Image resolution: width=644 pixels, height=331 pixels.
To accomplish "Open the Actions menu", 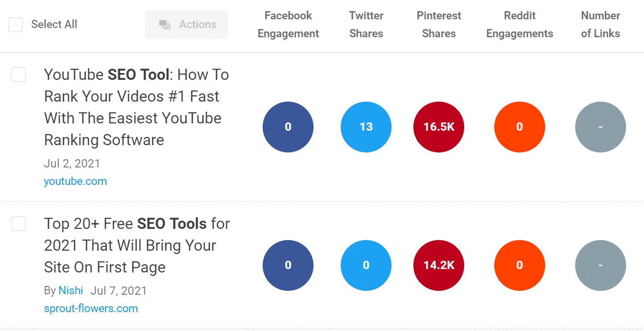I will (187, 24).
